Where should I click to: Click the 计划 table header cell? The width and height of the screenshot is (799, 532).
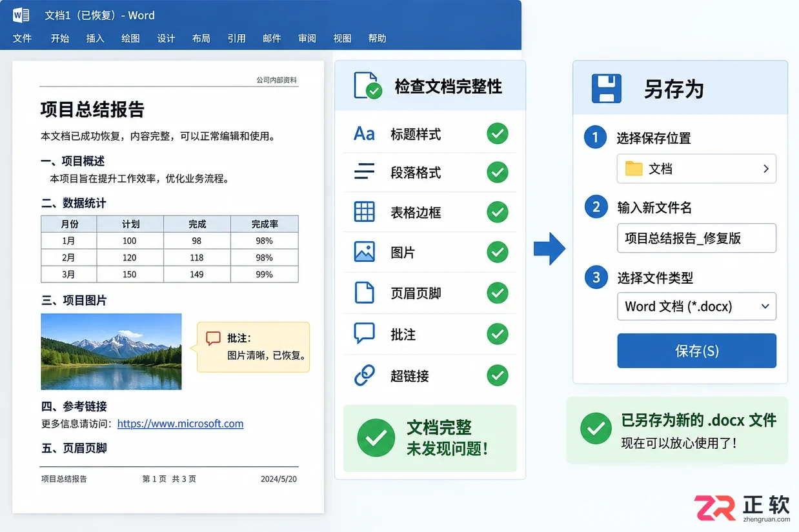(130, 224)
